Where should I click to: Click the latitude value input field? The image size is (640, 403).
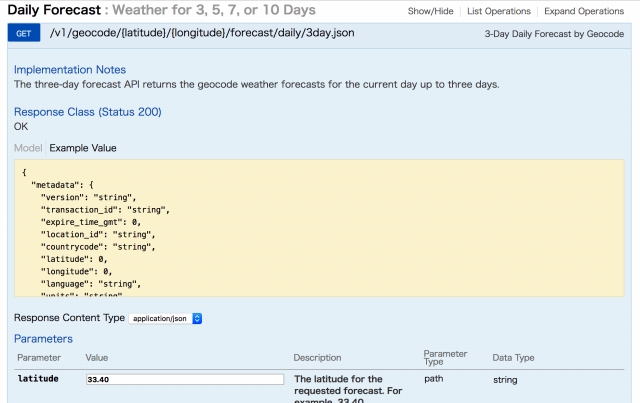pyautogui.click(x=184, y=380)
